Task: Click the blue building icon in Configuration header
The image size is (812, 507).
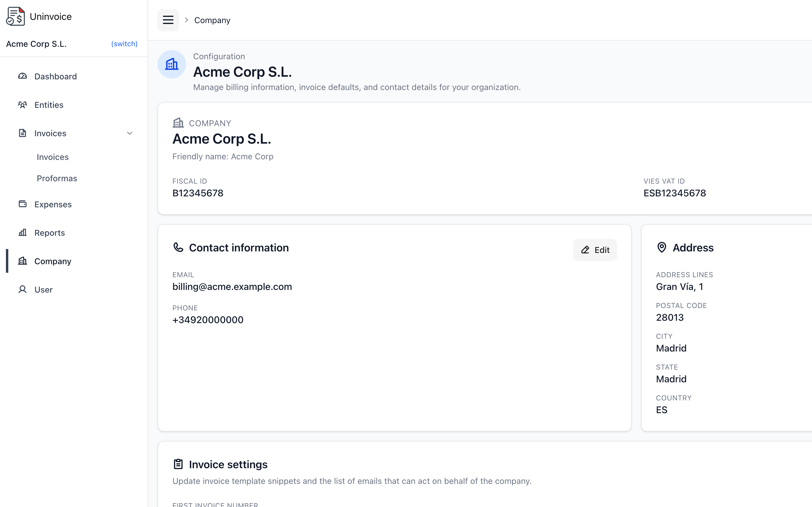Action: [172, 64]
